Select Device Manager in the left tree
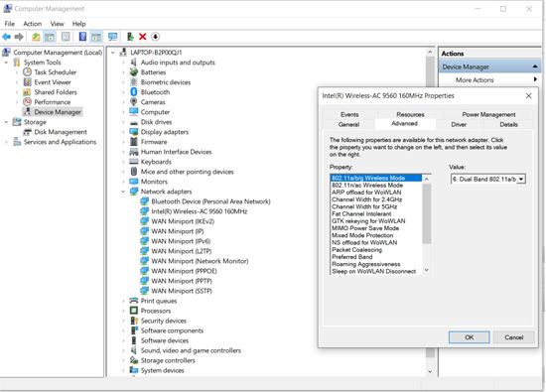Screen dimensions: 546x392 [x=58, y=112]
